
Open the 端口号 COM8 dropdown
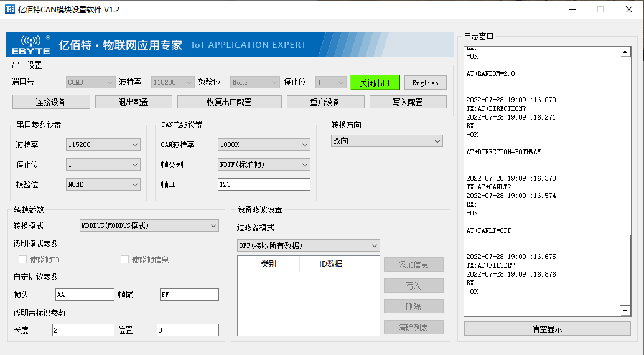coord(90,82)
